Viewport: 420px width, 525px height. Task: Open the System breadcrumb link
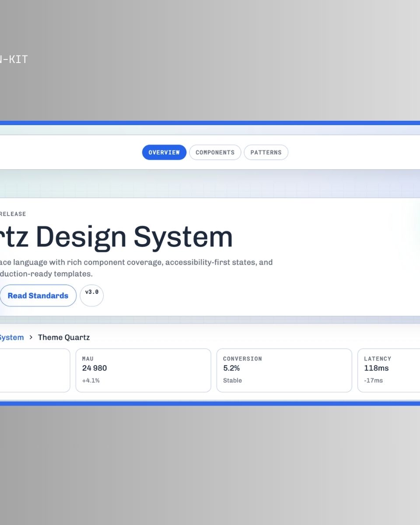(12, 337)
